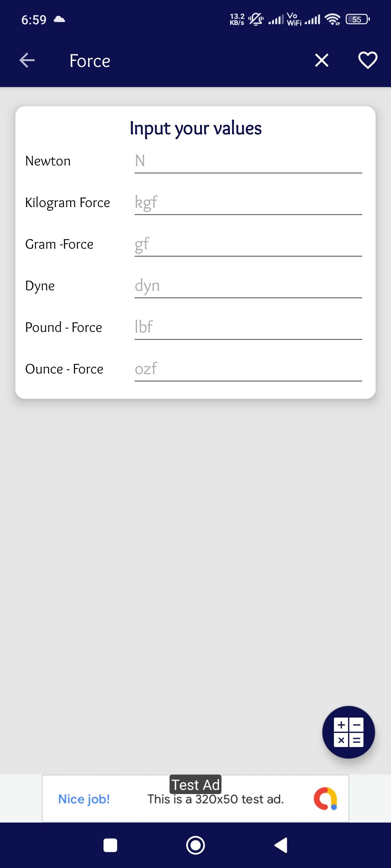Select the Gram-Force gf field

point(248,244)
